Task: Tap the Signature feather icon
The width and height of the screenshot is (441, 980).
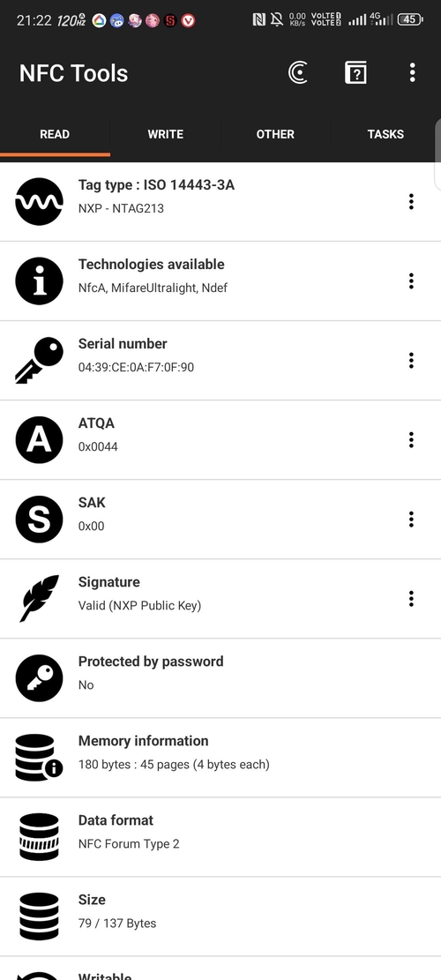Action: point(40,599)
